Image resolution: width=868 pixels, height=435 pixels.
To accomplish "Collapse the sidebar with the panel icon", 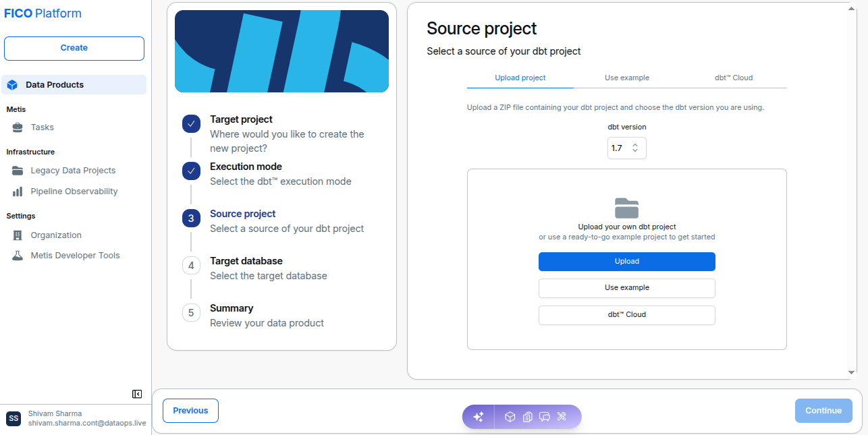I will [137, 394].
